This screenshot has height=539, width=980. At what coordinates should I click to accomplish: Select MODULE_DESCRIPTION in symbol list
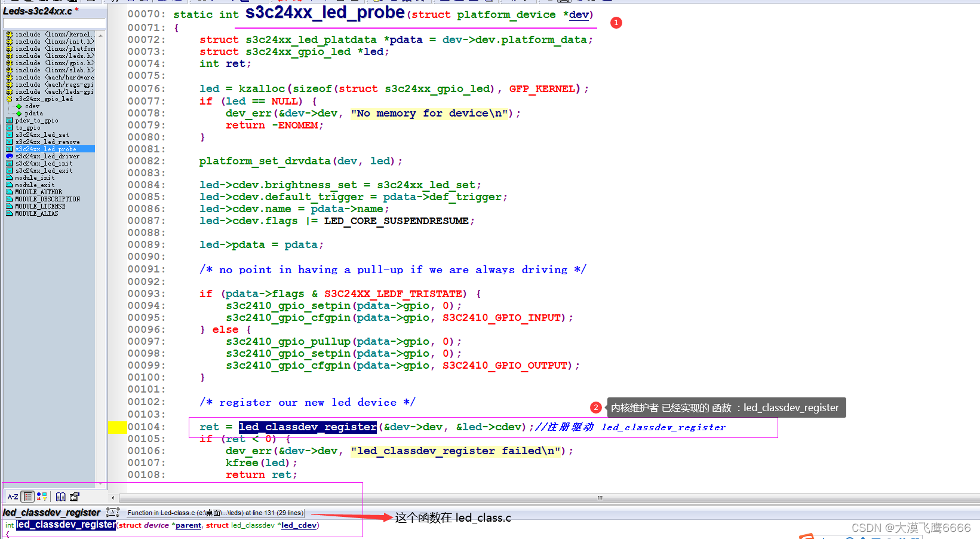click(43, 200)
